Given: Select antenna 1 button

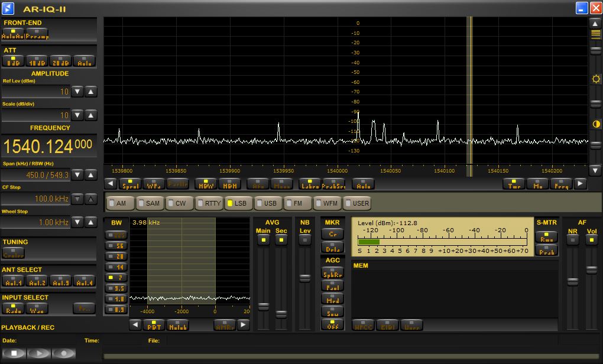Looking at the screenshot, I should pyautogui.click(x=13, y=281).
